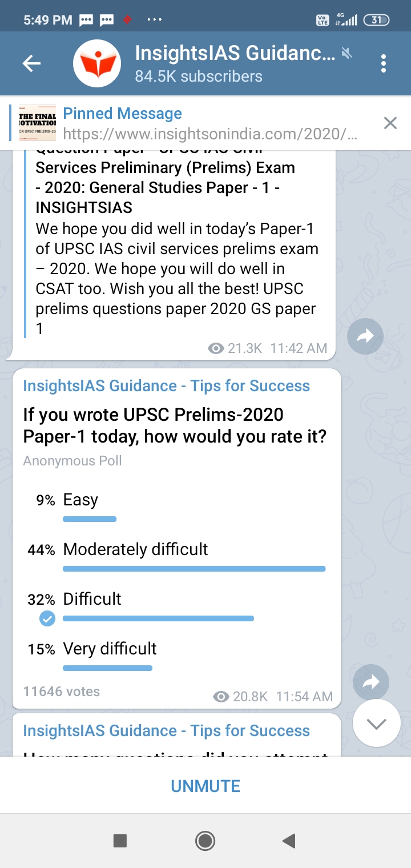411x868 pixels.
Task: Select the 'Easy' poll option
Action: tap(80, 500)
